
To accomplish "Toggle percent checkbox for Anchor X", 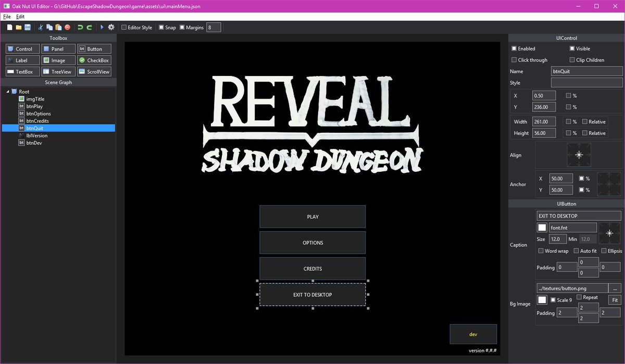I will 581,178.
